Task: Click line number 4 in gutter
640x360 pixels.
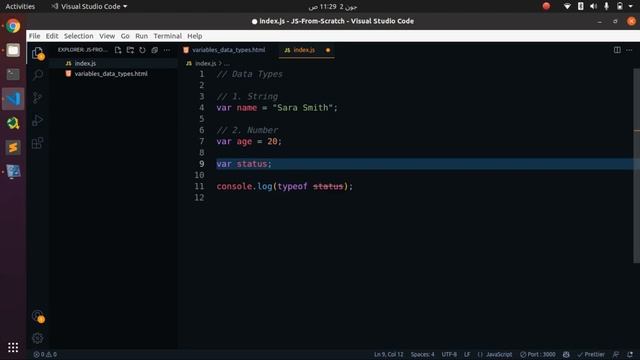Action: click(202, 108)
